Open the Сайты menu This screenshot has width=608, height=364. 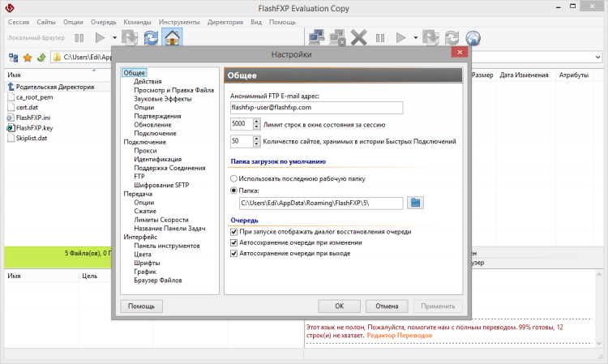[x=46, y=22]
